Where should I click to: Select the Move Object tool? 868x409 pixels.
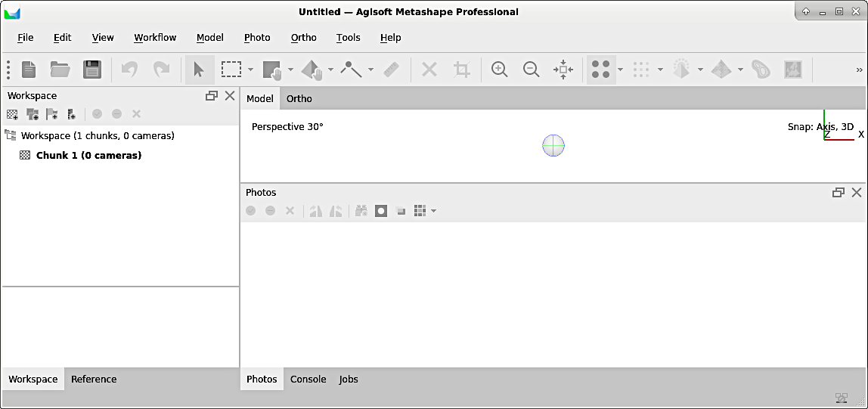[312, 70]
